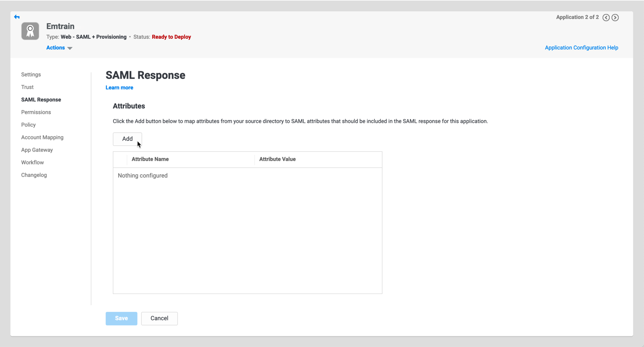Open Application Configuration Help link
The height and width of the screenshot is (347, 644).
[x=581, y=48]
